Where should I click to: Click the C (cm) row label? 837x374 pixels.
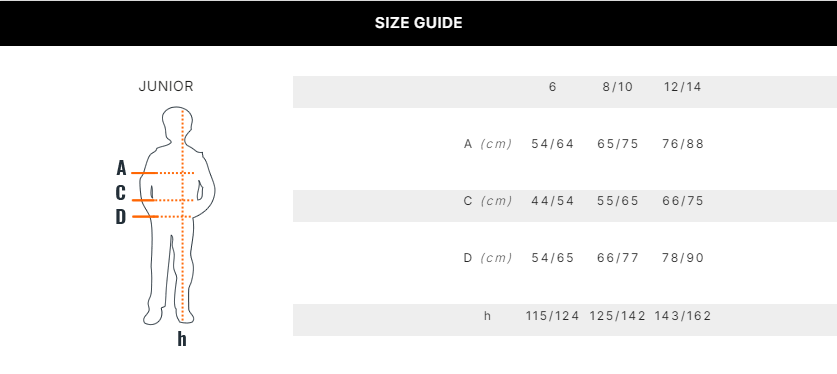[x=488, y=201]
